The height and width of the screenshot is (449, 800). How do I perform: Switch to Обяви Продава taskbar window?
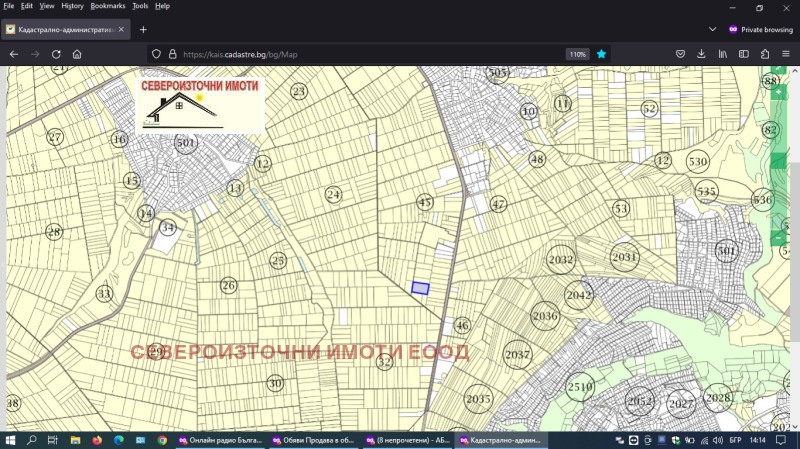(x=315, y=440)
